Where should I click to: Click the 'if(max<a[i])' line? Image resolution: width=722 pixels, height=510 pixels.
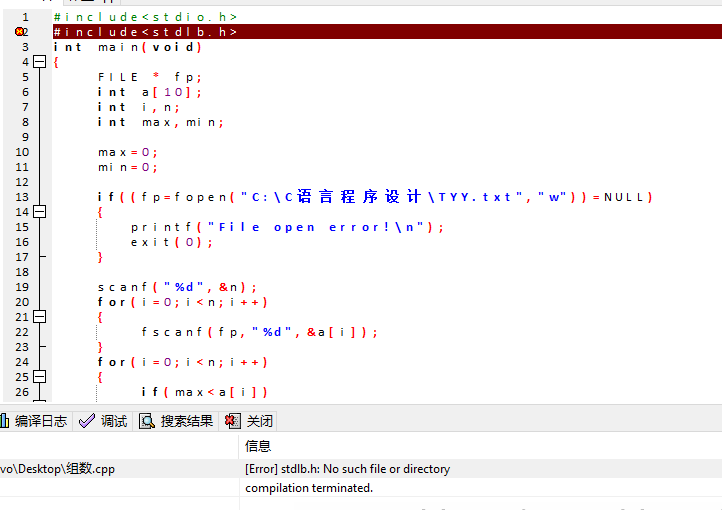(x=204, y=392)
